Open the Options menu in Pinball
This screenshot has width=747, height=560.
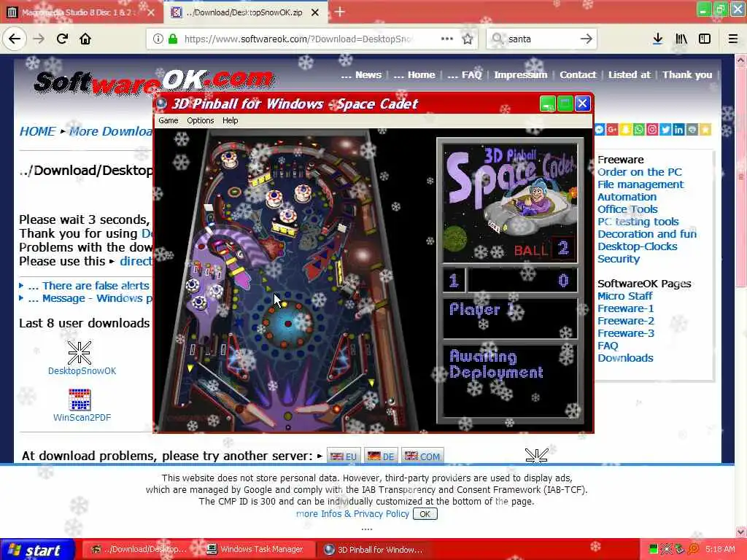pos(200,120)
